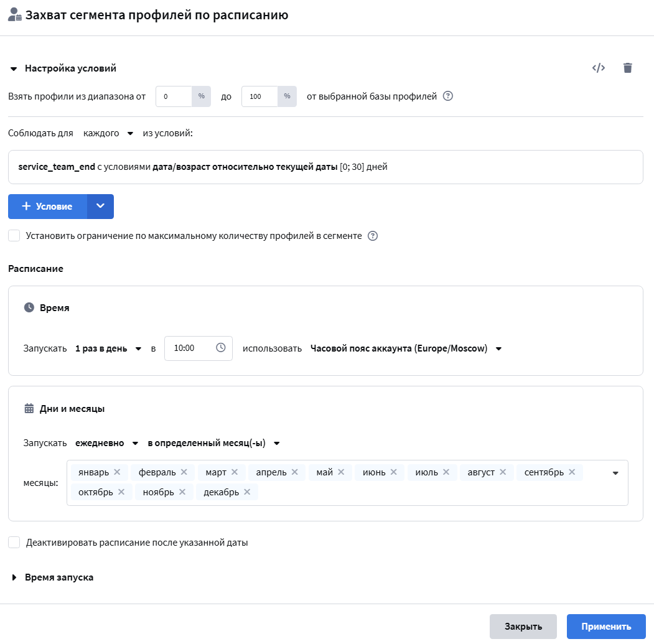654x644 pixels.
Task: Click help icon beside profile base range
Action: (x=447, y=96)
